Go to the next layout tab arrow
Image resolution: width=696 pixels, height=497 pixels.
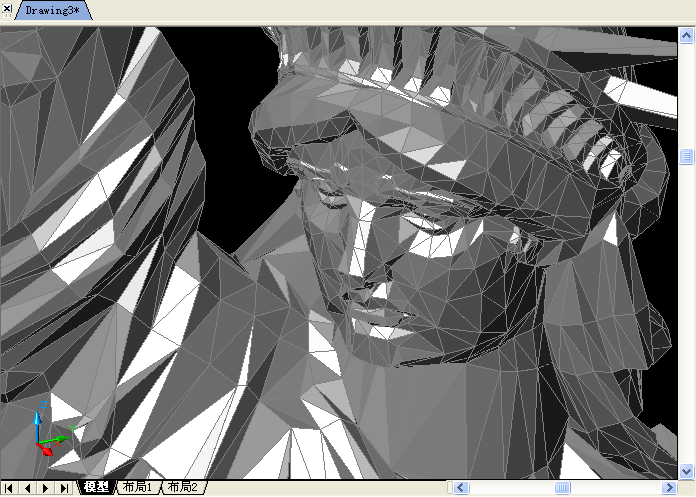pyautogui.click(x=46, y=488)
